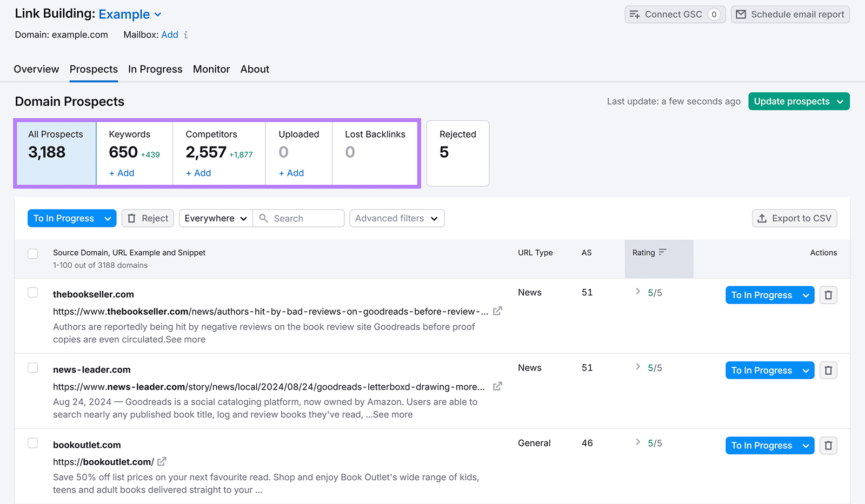865x504 pixels.
Task: Switch to the Monitor tab
Action: 211,69
